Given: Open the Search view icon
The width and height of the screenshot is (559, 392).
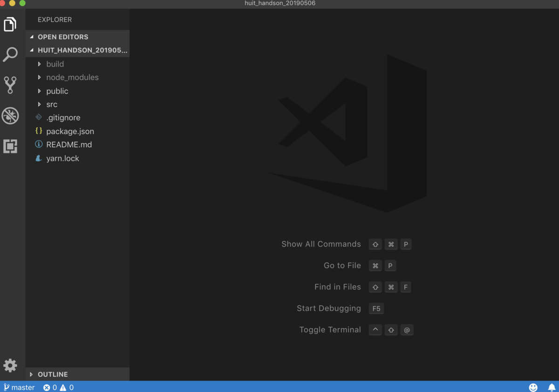Looking at the screenshot, I should (x=10, y=54).
